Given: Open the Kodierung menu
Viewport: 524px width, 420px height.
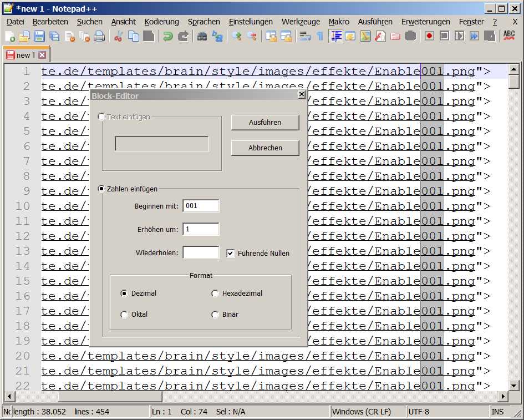Looking at the screenshot, I should pos(162,22).
